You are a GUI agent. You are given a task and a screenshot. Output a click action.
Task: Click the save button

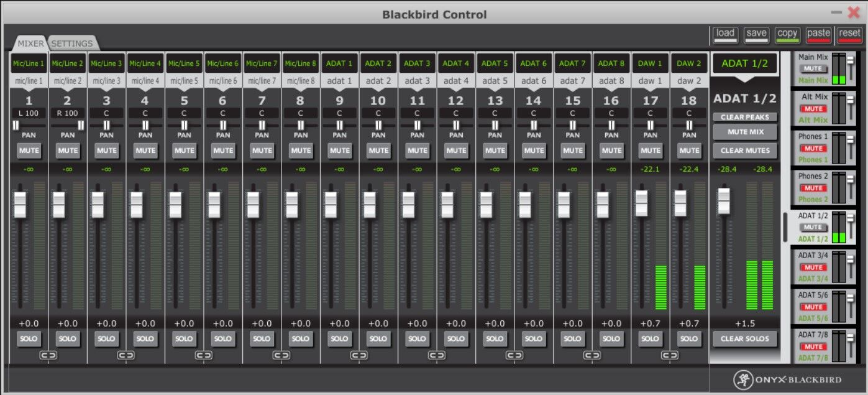tap(757, 35)
